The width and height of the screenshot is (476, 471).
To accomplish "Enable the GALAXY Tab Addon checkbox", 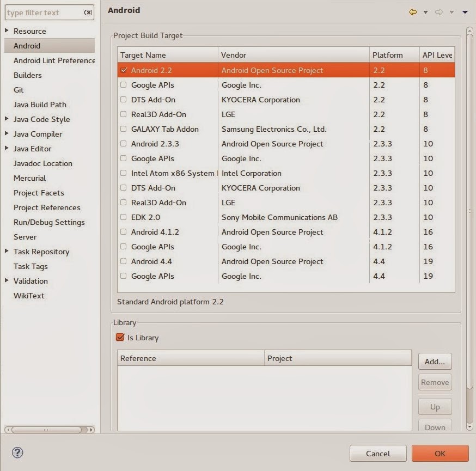I will 124,129.
